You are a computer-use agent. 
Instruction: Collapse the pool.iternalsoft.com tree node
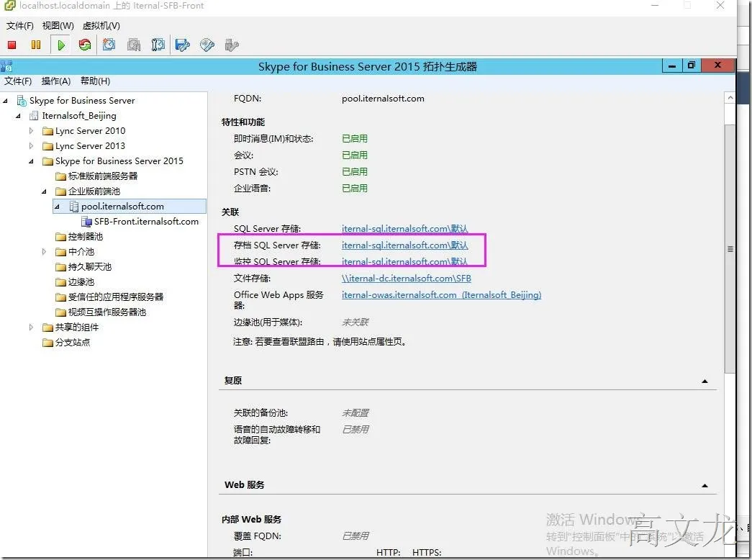coord(57,207)
